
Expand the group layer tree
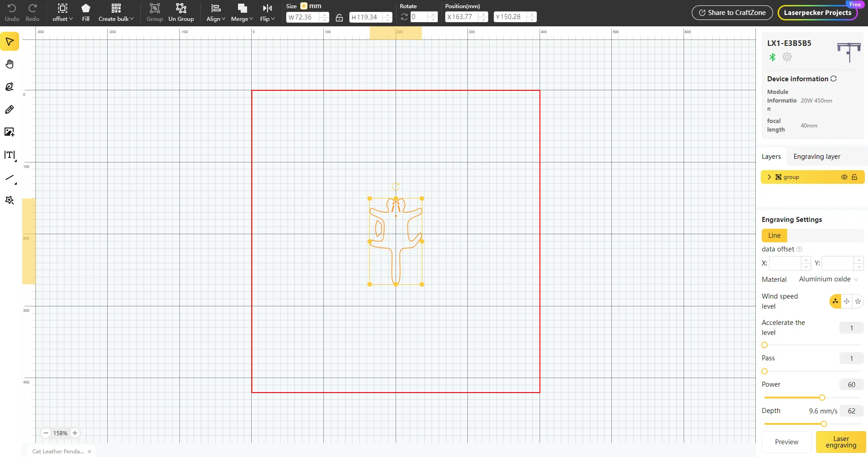(x=769, y=177)
